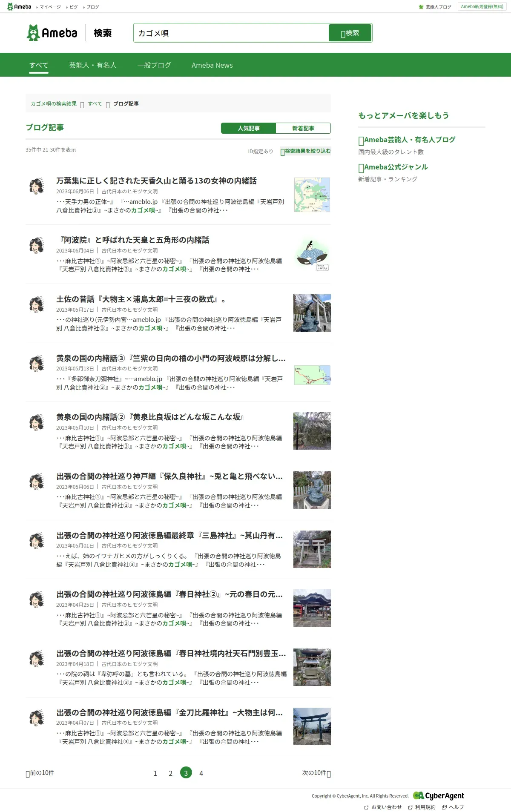The width and height of the screenshot is (511, 812).
Task: Click author avatar beside 春日神社② article
Action: point(37,600)
